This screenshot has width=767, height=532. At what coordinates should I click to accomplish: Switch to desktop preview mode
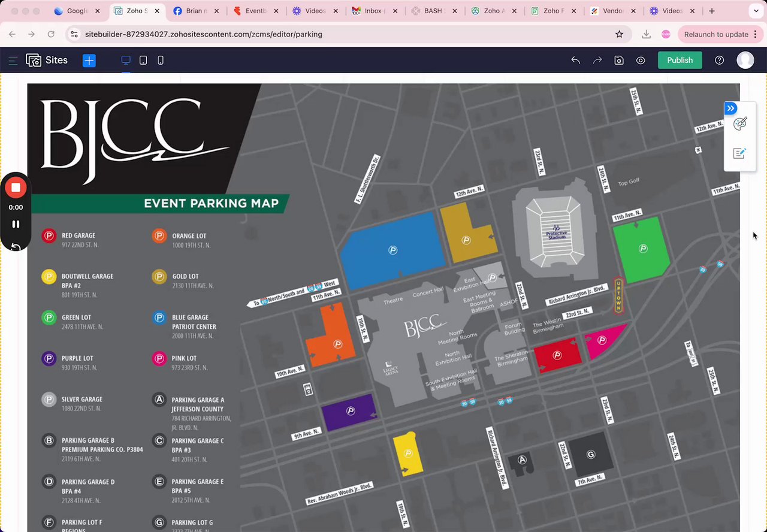point(126,61)
